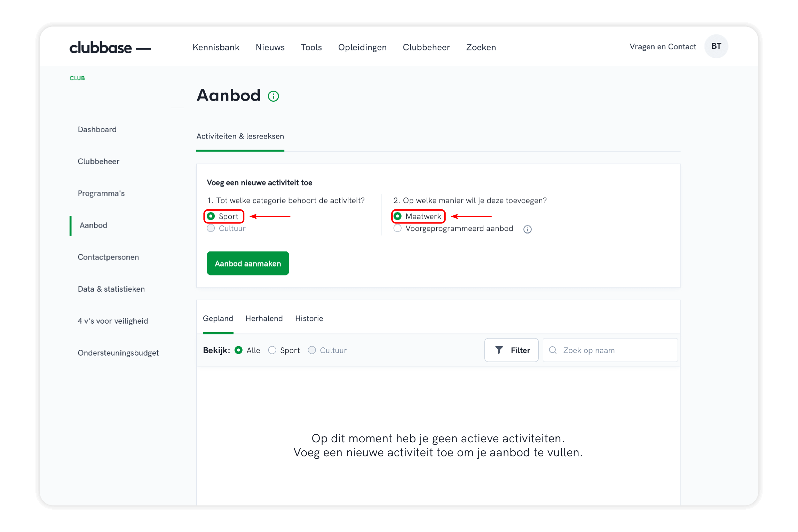Image resolution: width=798 pixels, height=532 pixels.
Task: Open Ondersteuningsbudget in the sidebar
Action: 118,353
